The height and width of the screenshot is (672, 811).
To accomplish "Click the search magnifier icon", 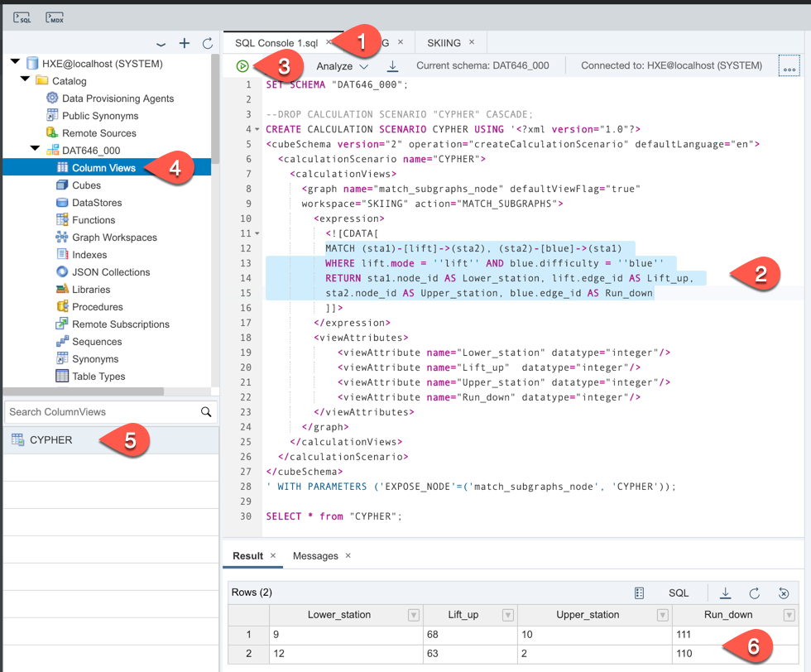I will pyautogui.click(x=206, y=412).
